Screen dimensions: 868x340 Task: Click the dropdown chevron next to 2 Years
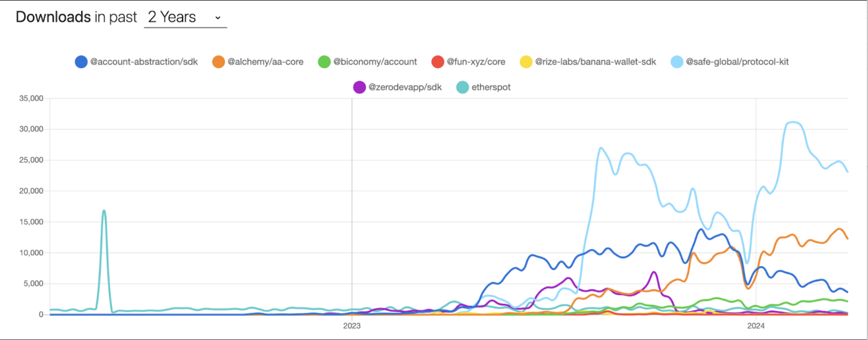(x=218, y=18)
